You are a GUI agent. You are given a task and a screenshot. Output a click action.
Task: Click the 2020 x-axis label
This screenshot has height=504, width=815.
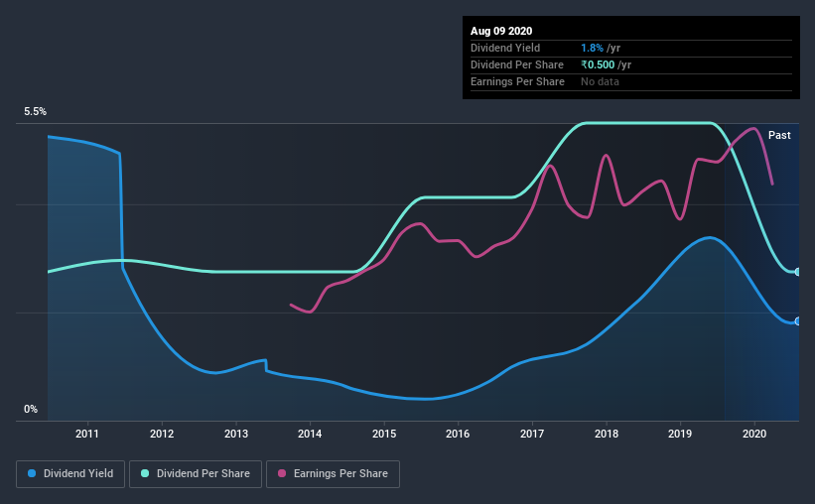pos(754,434)
